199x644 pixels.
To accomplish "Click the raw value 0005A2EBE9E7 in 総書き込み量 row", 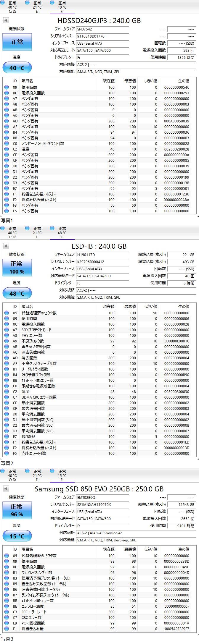I will [x=177, y=629].
